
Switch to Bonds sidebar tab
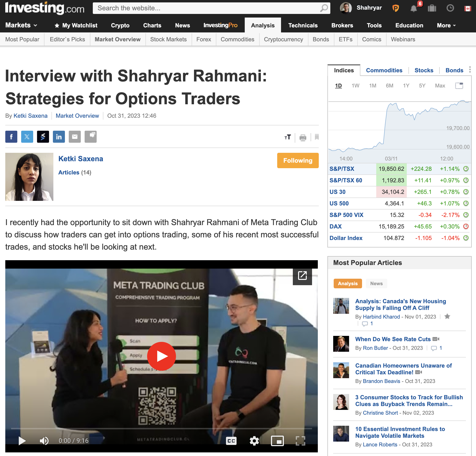point(454,70)
